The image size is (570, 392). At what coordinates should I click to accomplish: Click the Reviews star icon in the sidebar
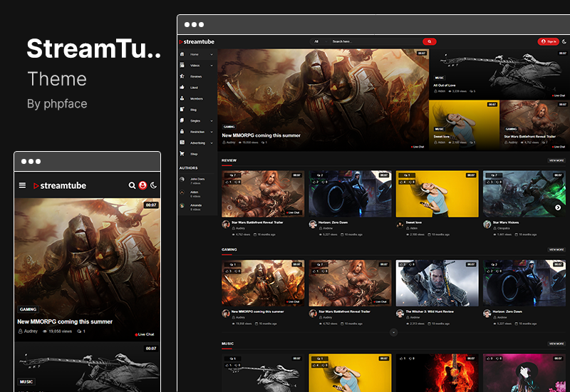pos(182,76)
